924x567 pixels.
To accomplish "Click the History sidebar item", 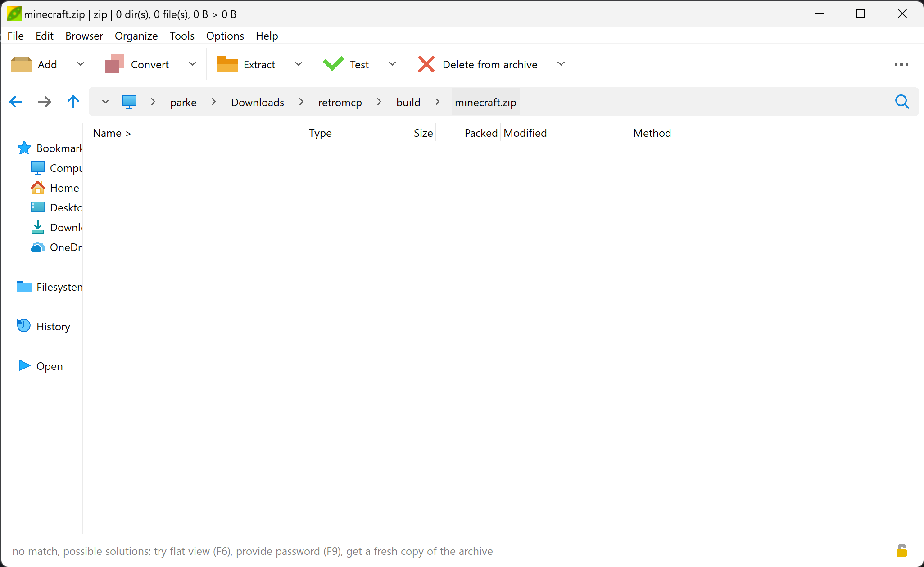I will [x=53, y=326].
